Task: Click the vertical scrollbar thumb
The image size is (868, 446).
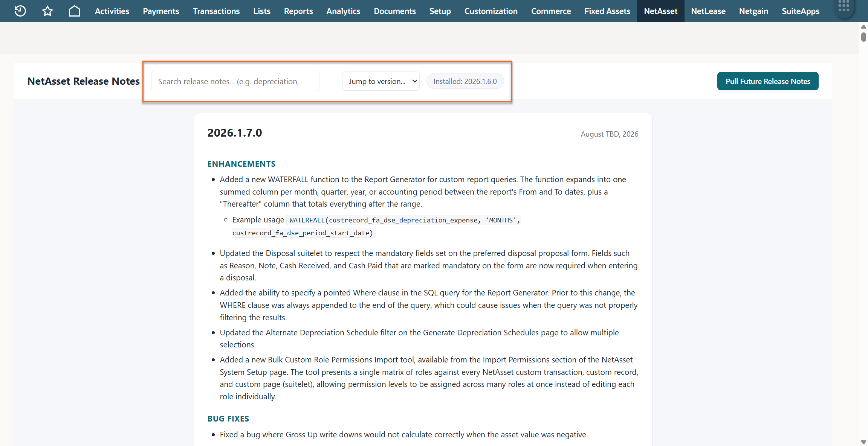Action: click(863, 37)
